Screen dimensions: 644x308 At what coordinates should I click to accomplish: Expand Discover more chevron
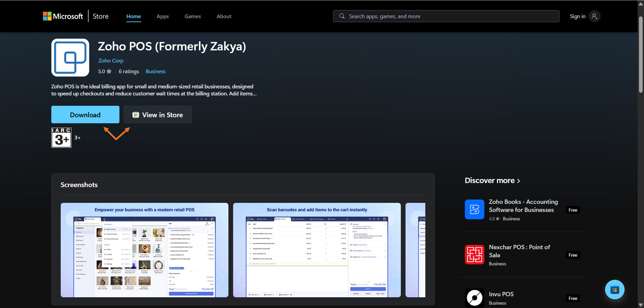[519, 181]
